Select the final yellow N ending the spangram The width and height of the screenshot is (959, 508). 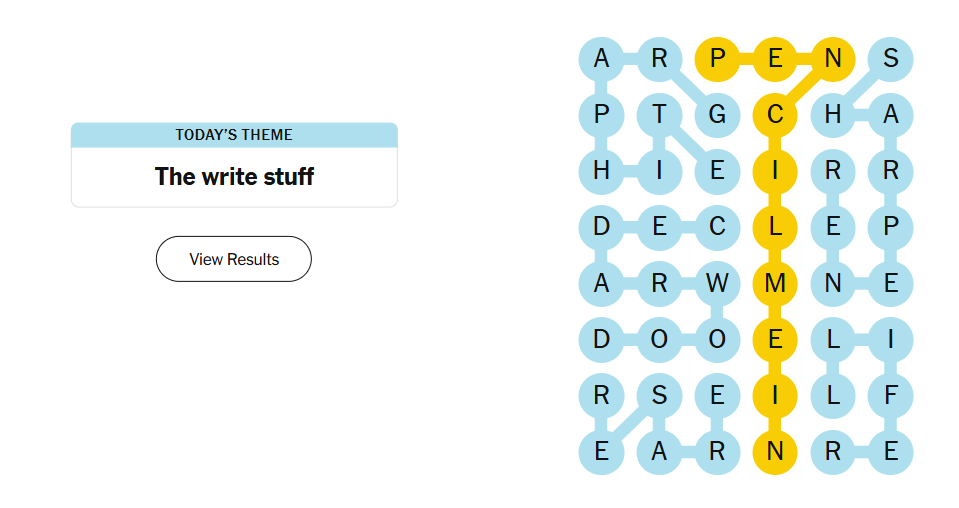click(775, 452)
